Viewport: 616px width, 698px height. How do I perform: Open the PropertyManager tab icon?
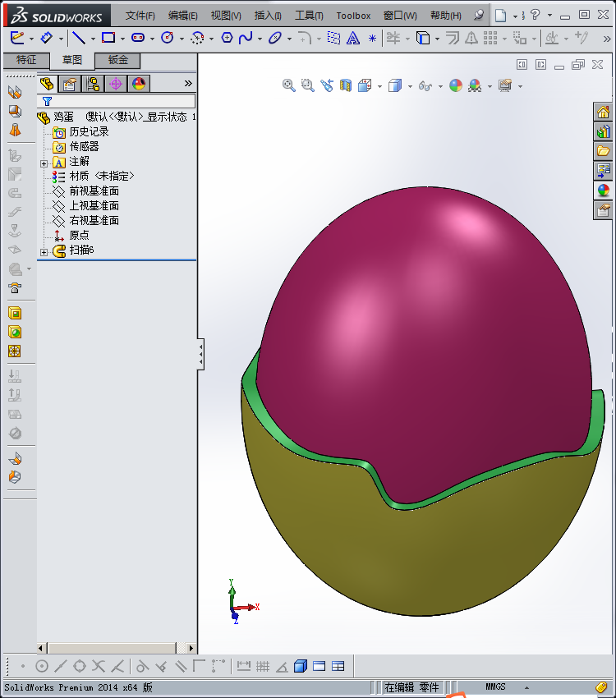70,84
